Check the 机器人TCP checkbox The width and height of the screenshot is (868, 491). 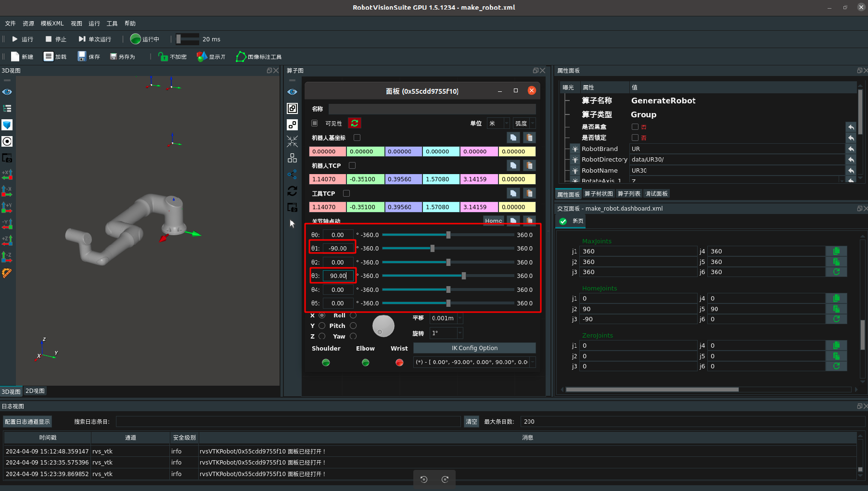tap(352, 165)
